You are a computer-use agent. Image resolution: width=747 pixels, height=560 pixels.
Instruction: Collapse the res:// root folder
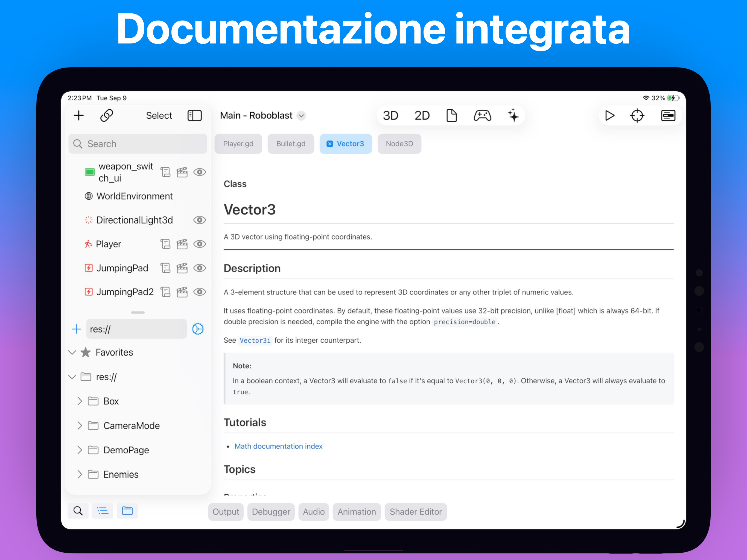(x=72, y=377)
